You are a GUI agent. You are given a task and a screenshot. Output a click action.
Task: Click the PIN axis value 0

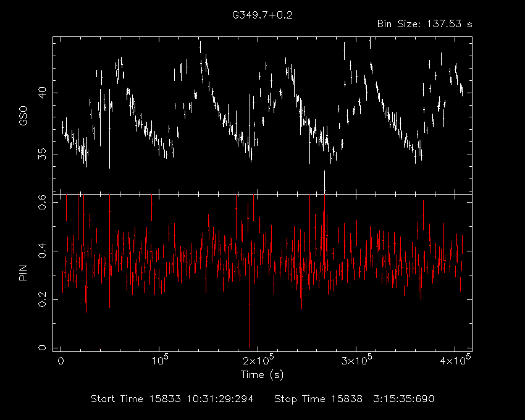click(x=42, y=348)
